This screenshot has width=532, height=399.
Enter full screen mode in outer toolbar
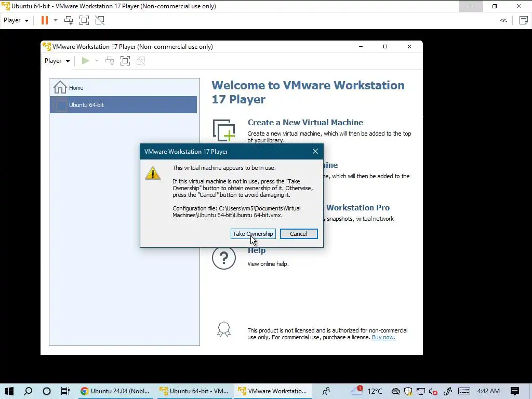pos(84,20)
